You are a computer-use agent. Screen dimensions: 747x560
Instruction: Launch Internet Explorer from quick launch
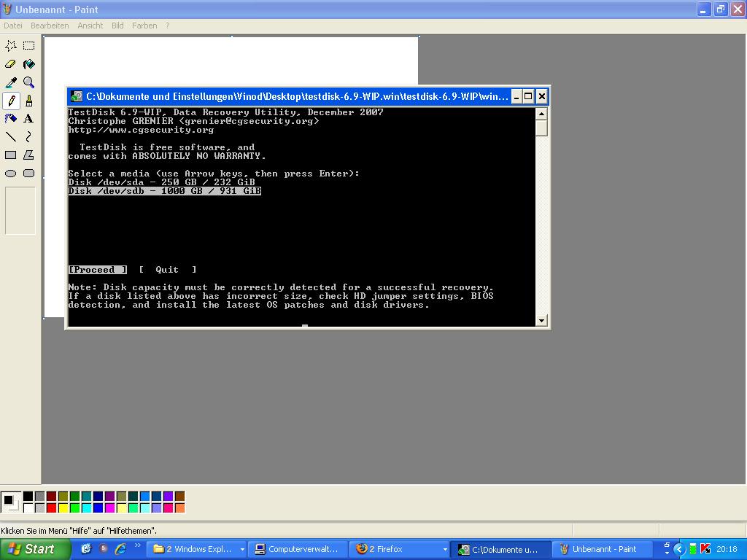click(x=121, y=549)
